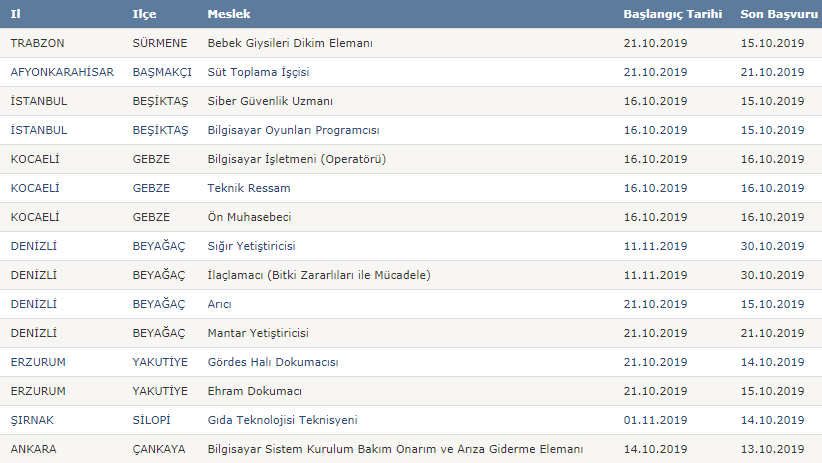Open 'Sığır Yetiştiricisi' job listing
The image size is (822, 463).
258,246
